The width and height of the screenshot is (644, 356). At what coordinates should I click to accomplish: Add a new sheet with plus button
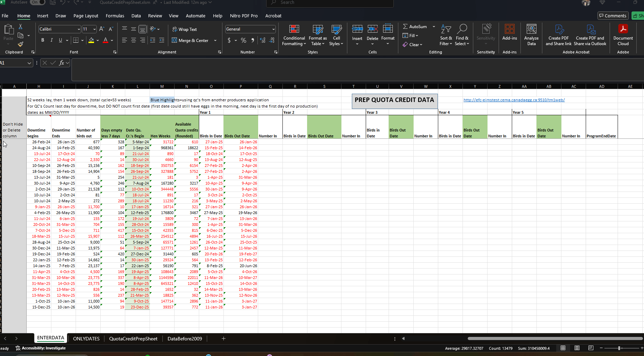(x=223, y=338)
